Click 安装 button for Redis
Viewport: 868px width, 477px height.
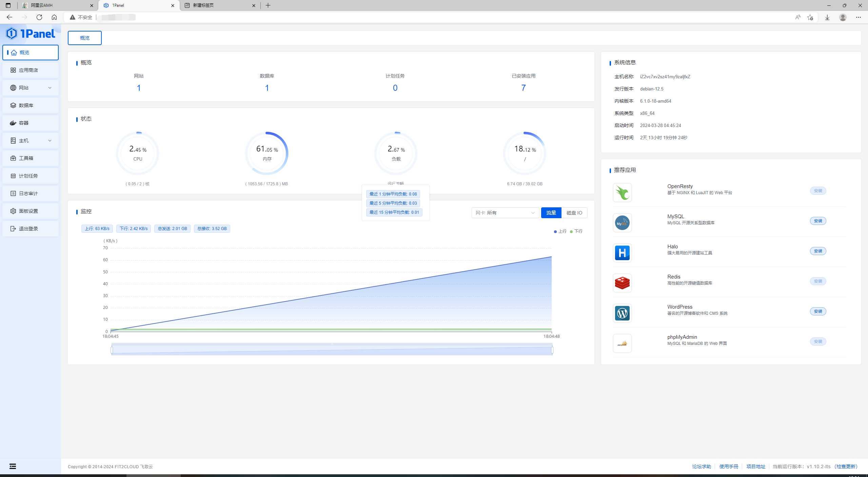[x=818, y=281]
